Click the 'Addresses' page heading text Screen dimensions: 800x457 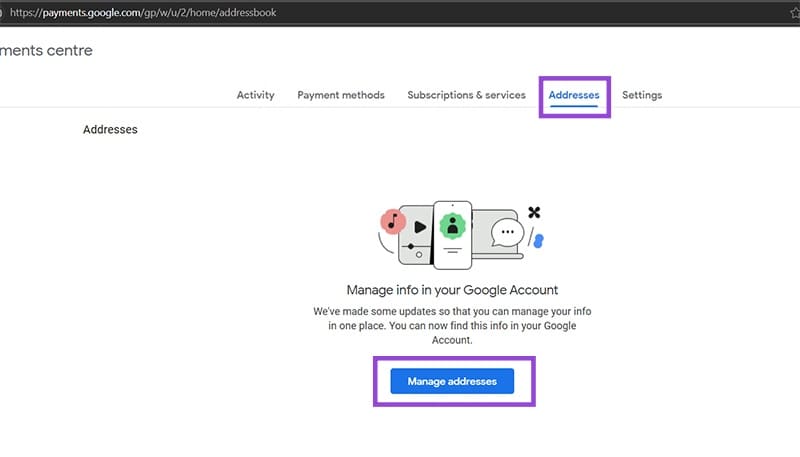click(110, 130)
